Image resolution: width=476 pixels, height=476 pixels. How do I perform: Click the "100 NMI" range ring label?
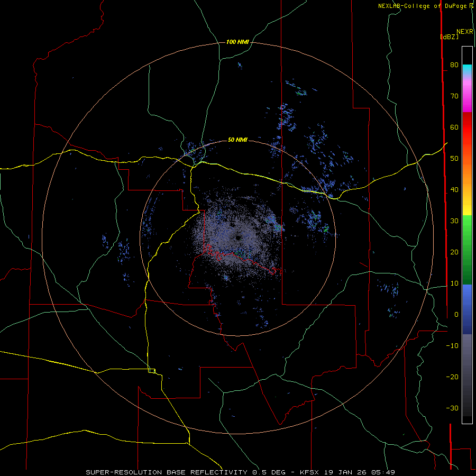237,42
